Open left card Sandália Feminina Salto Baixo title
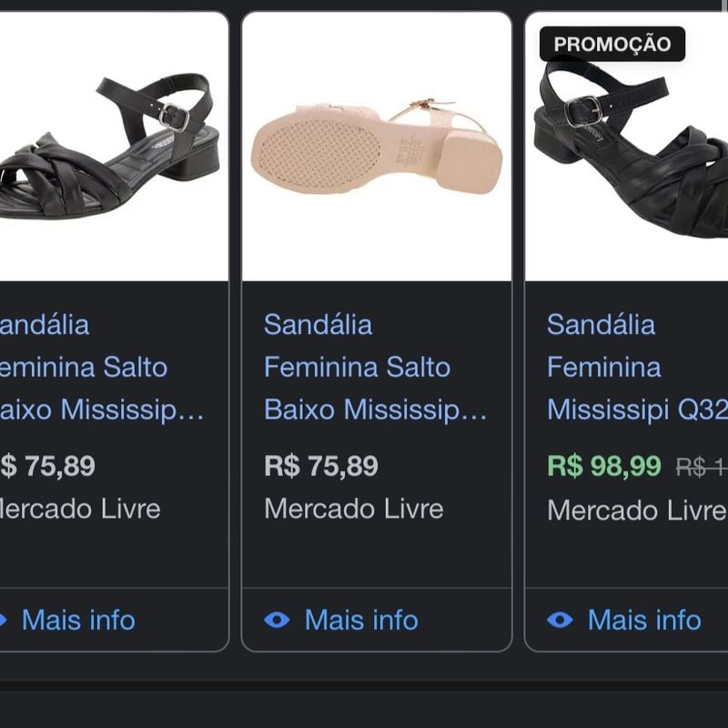Image resolution: width=728 pixels, height=728 pixels. (102, 367)
